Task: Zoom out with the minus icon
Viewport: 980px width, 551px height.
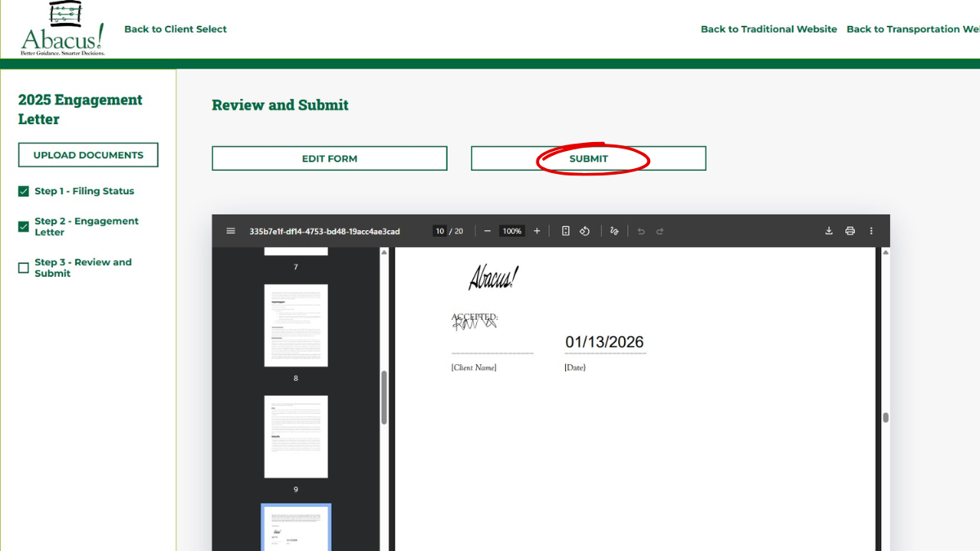Action: [488, 231]
